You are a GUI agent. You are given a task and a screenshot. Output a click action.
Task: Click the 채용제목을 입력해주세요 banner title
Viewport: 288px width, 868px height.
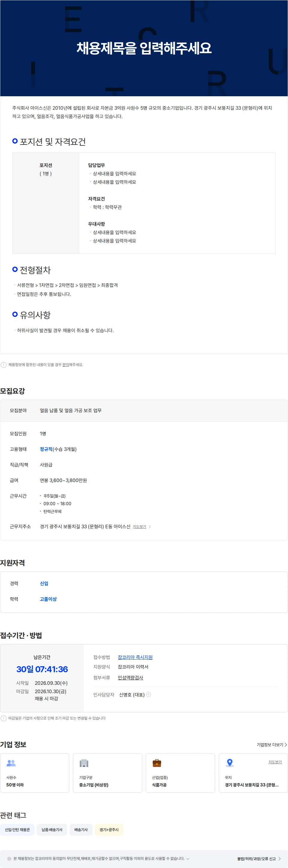point(144,48)
